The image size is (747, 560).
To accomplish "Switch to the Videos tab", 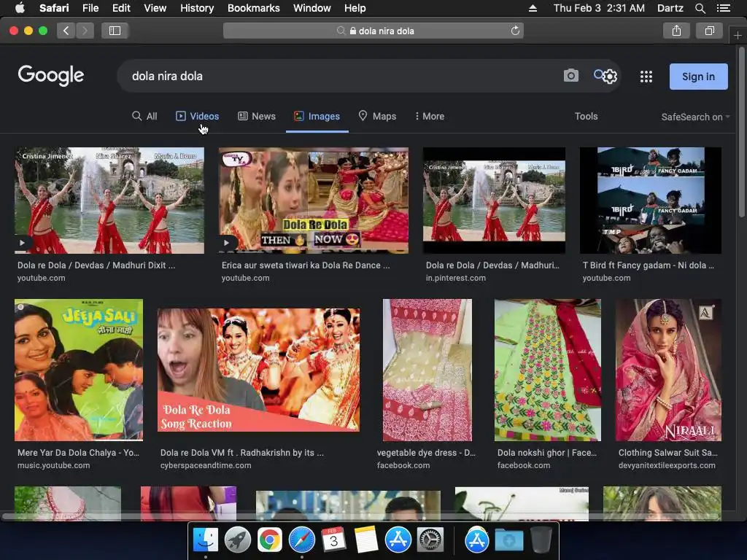I will tap(197, 116).
